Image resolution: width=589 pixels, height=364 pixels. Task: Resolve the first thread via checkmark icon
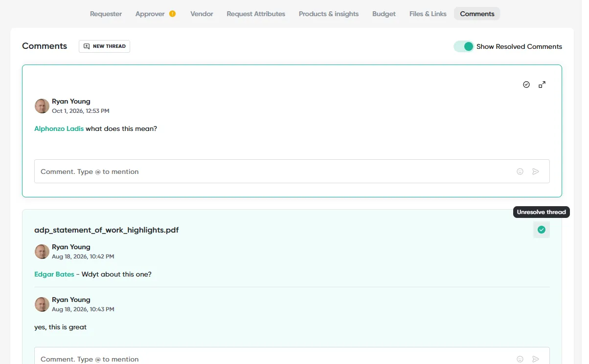point(526,85)
